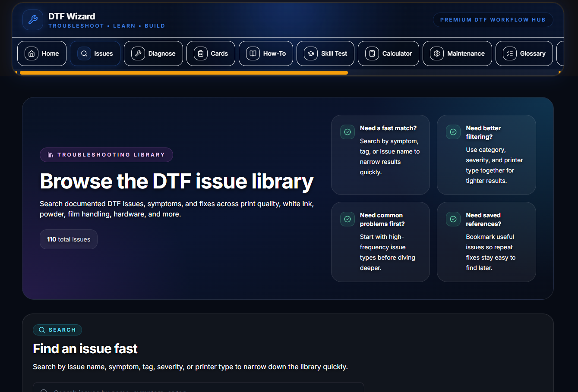Open the Cards clipboard icon

(x=201, y=53)
